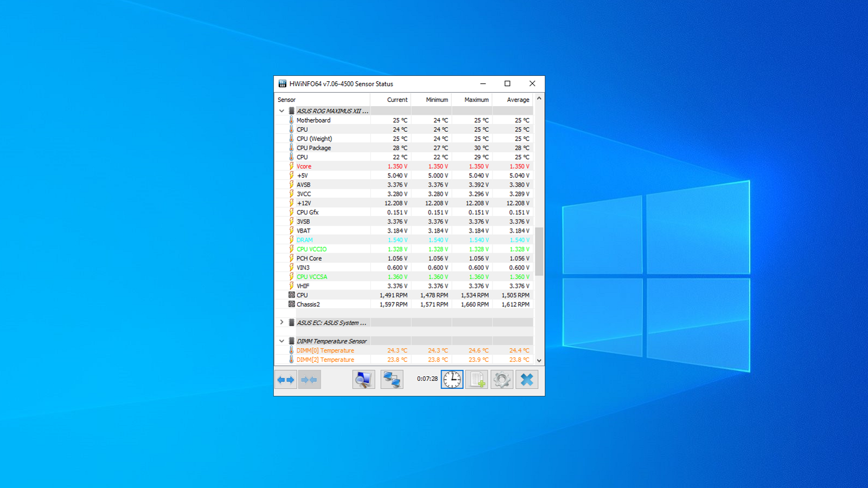
Task: Open the monitor-with-magnifier toolbar icon
Action: (x=363, y=380)
